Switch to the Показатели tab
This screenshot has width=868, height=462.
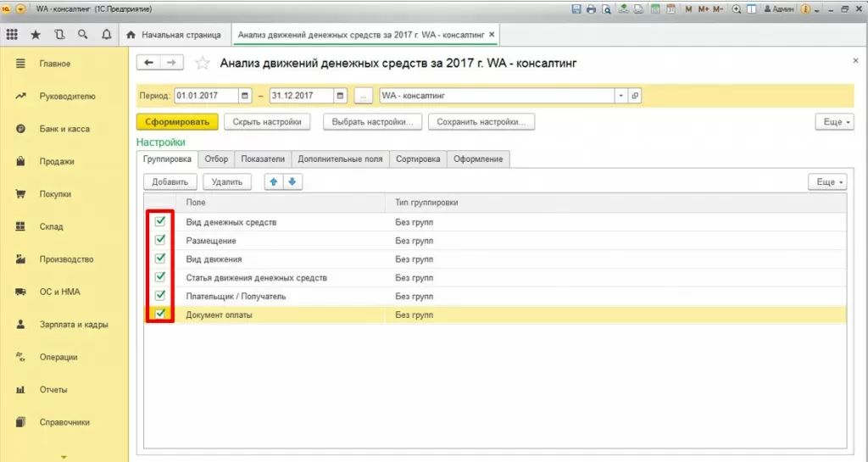pos(263,159)
